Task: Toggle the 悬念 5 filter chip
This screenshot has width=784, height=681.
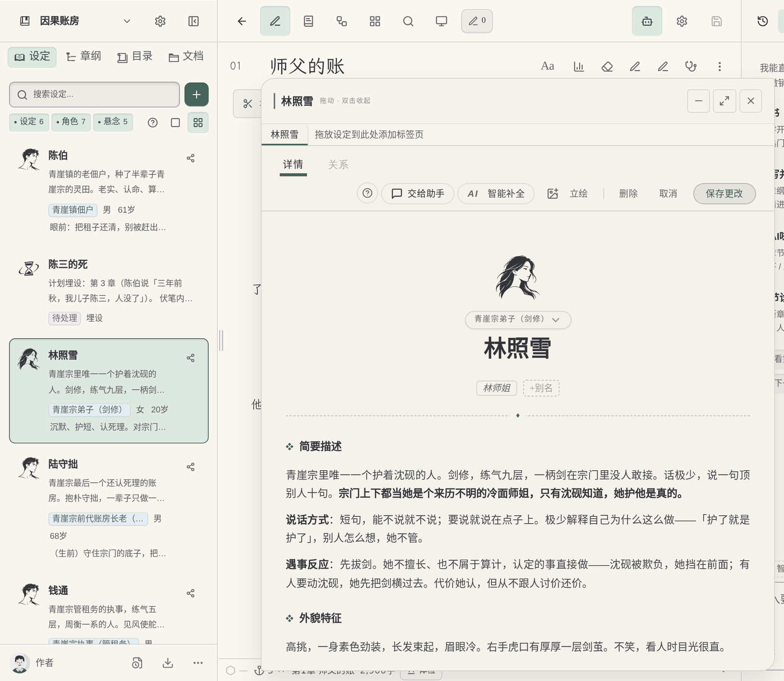Action: (113, 122)
